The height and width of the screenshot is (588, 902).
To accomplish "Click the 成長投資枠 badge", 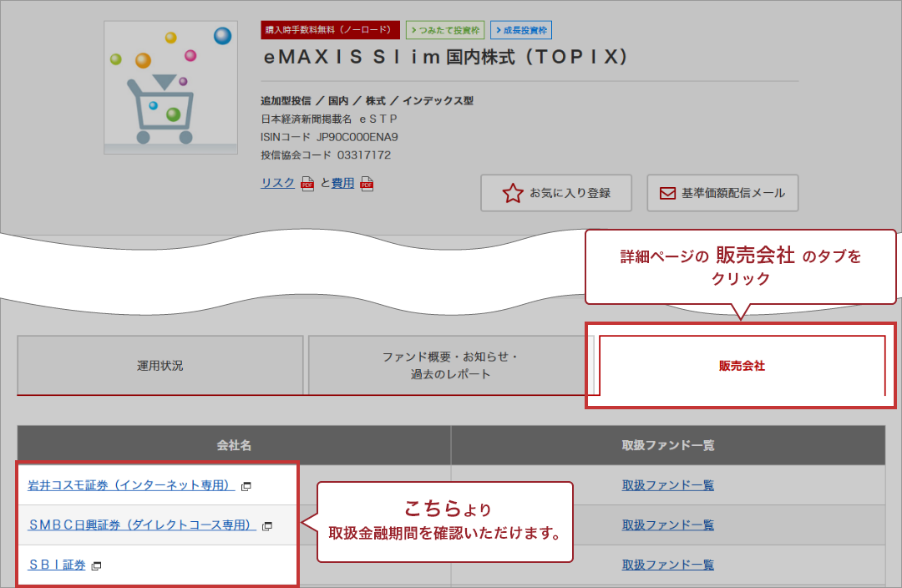I will click(522, 29).
